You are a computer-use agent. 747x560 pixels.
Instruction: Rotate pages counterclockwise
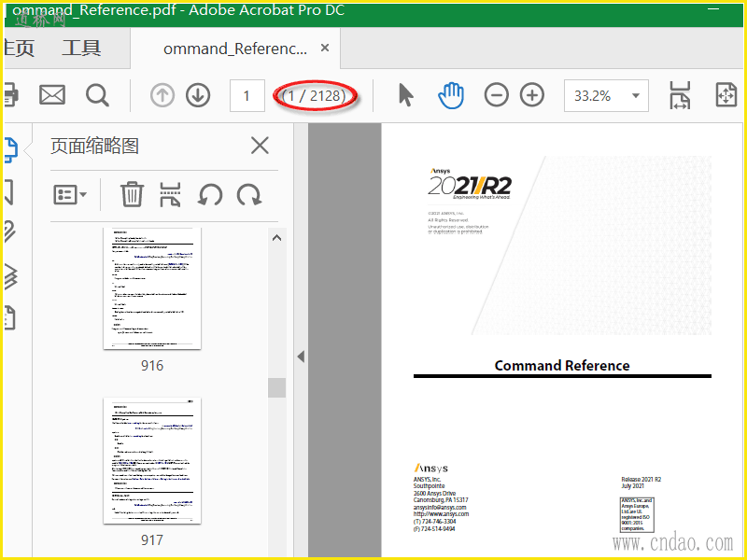coord(210,195)
